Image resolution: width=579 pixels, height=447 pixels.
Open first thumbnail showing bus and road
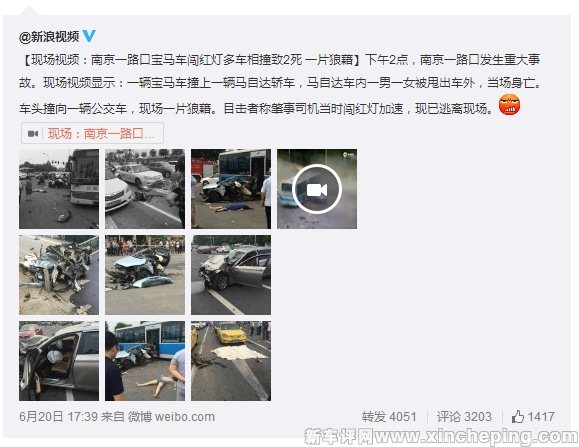coord(59,189)
